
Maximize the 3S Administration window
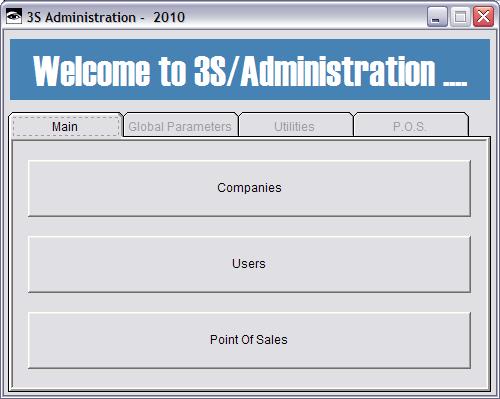pos(460,17)
